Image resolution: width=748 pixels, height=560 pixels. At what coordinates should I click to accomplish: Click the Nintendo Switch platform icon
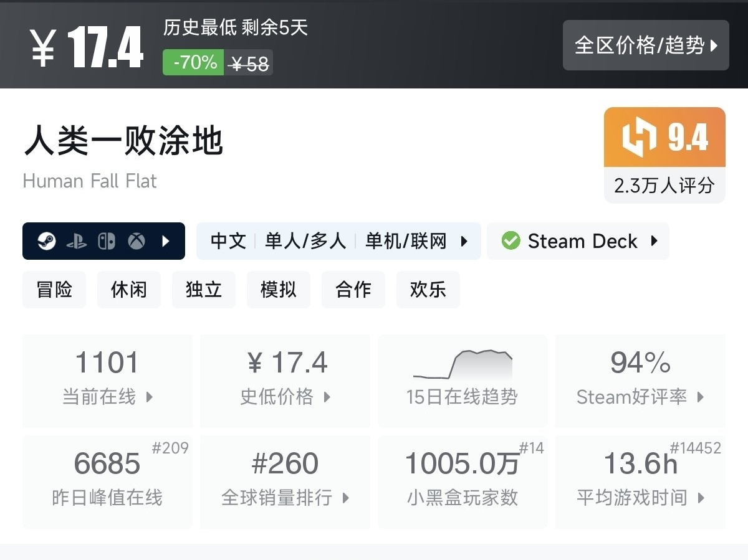(x=107, y=241)
